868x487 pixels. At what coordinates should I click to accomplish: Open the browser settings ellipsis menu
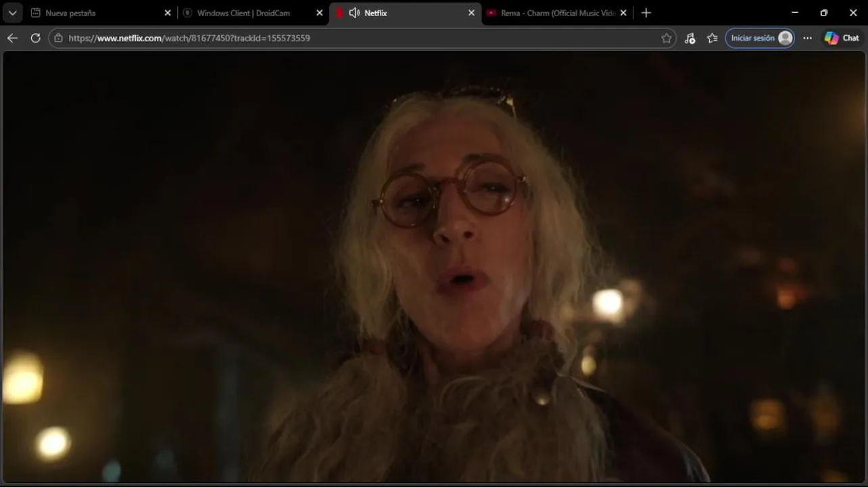(807, 38)
